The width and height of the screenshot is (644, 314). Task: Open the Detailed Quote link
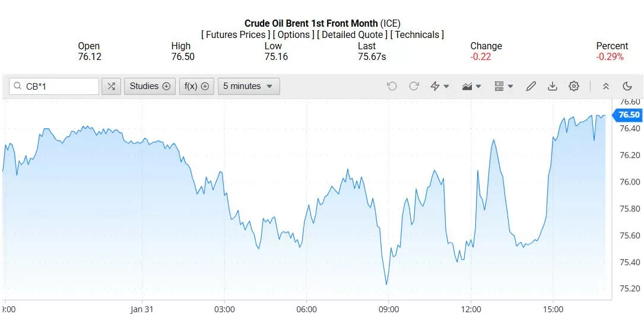[x=353, y=34]
